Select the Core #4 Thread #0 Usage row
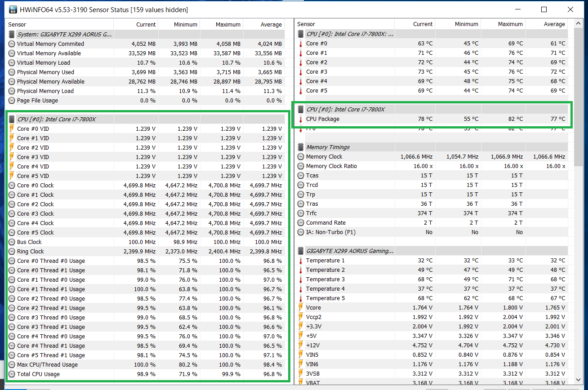This screenshot has height=390, width=588. click(x=146, y=336)
